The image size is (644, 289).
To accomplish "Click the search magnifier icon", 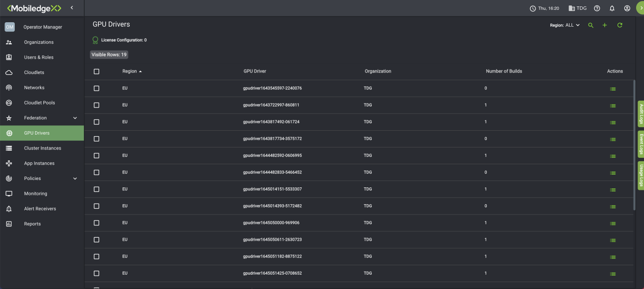I will tap(591, 25).
